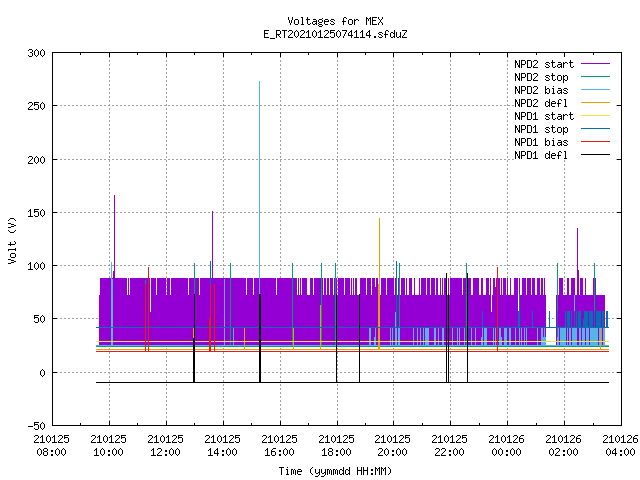Click the Volt (V) y-axis label

[x=13, y=241]
